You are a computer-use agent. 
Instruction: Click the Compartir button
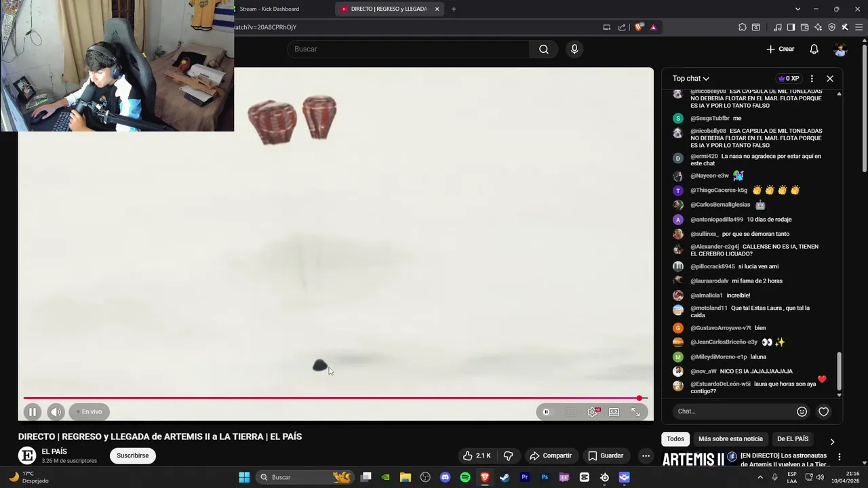551,455
